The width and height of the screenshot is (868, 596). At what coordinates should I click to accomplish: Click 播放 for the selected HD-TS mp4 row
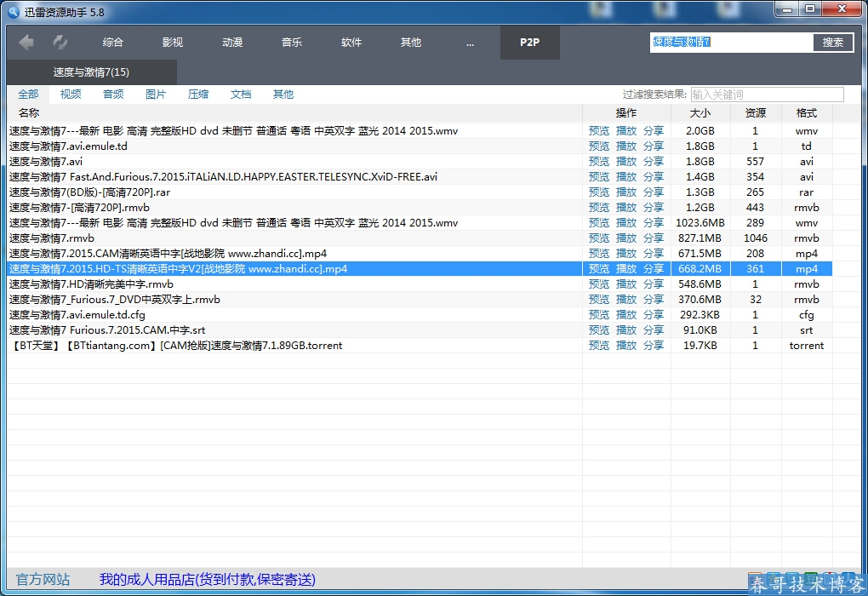[626, 269]
